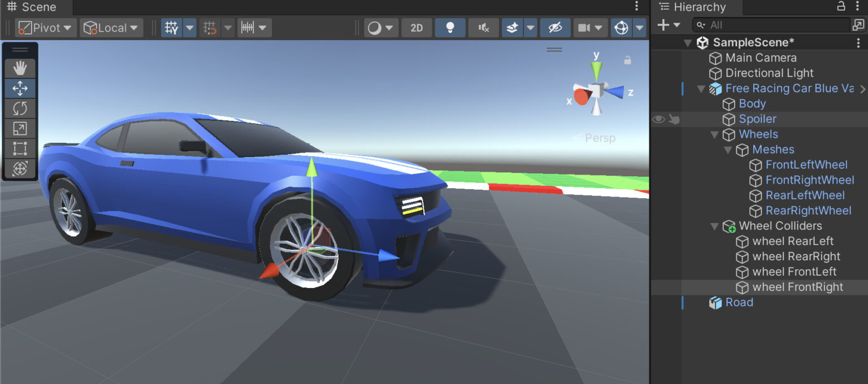
Task: Enable 2D view mode
Action: tap(416, 27)
